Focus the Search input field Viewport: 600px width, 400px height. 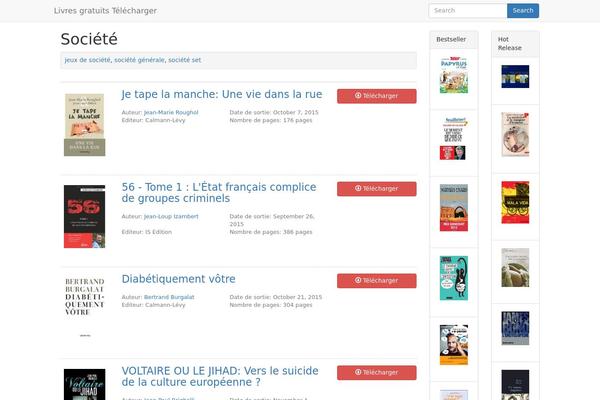468,11
